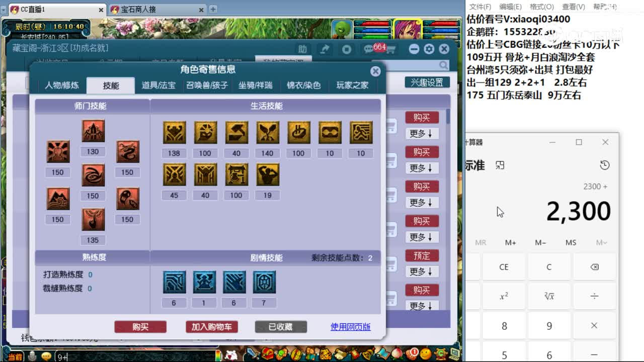Open the 坐骑/祥瑞 tab
Image resolution: width=644 pixels, height=362 pixels.
tap(256, 85)
